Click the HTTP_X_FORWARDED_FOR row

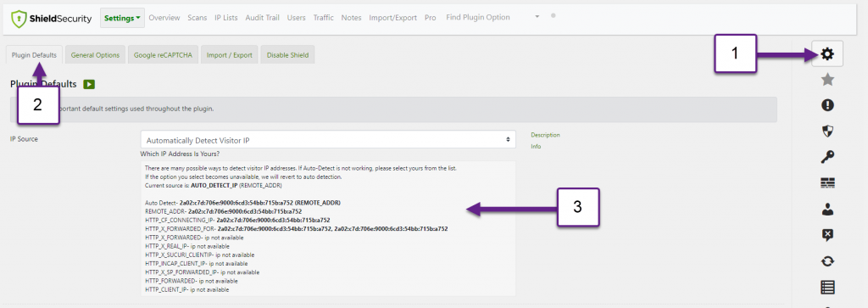(x=296, y=228)
